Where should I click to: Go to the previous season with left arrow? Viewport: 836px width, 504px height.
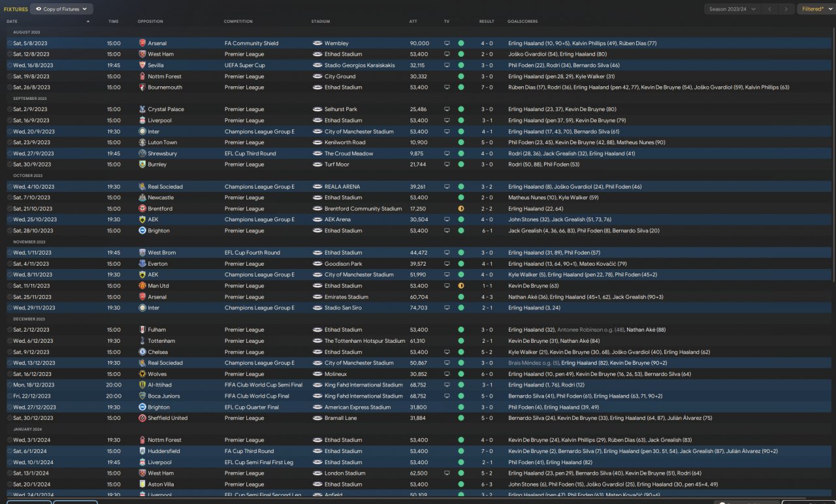(769, 9)
